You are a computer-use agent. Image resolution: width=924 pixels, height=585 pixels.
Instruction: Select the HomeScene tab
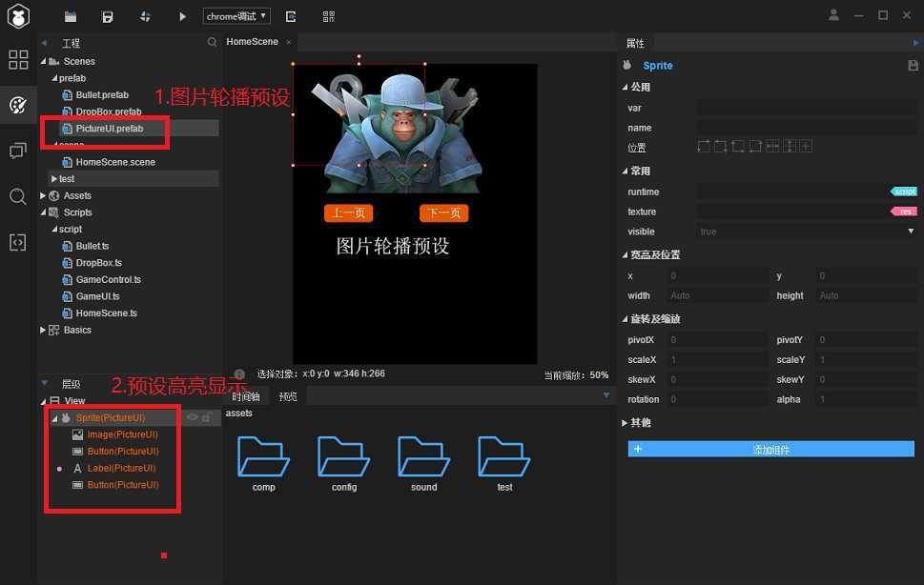click(x=252, y=42)
